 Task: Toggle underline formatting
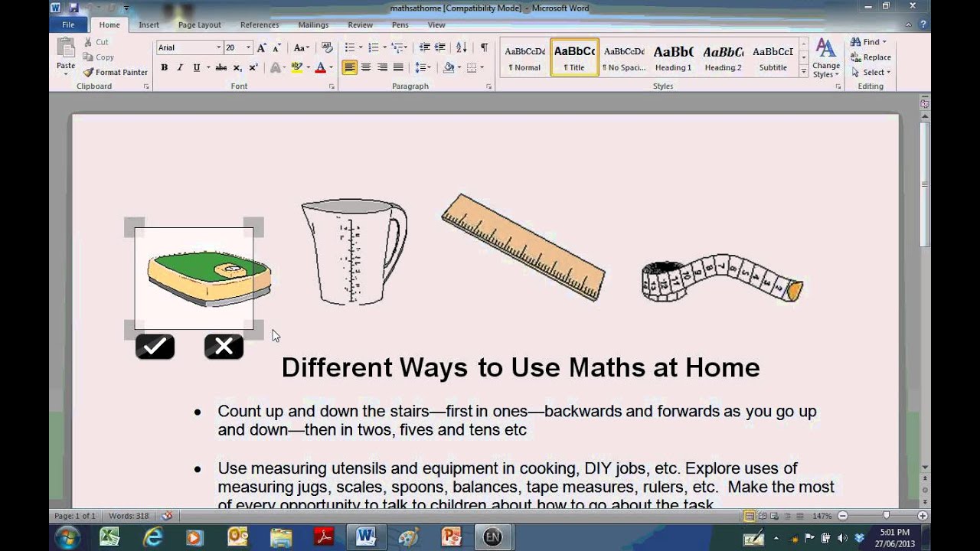pyautogui.click(x=196, y=67)
